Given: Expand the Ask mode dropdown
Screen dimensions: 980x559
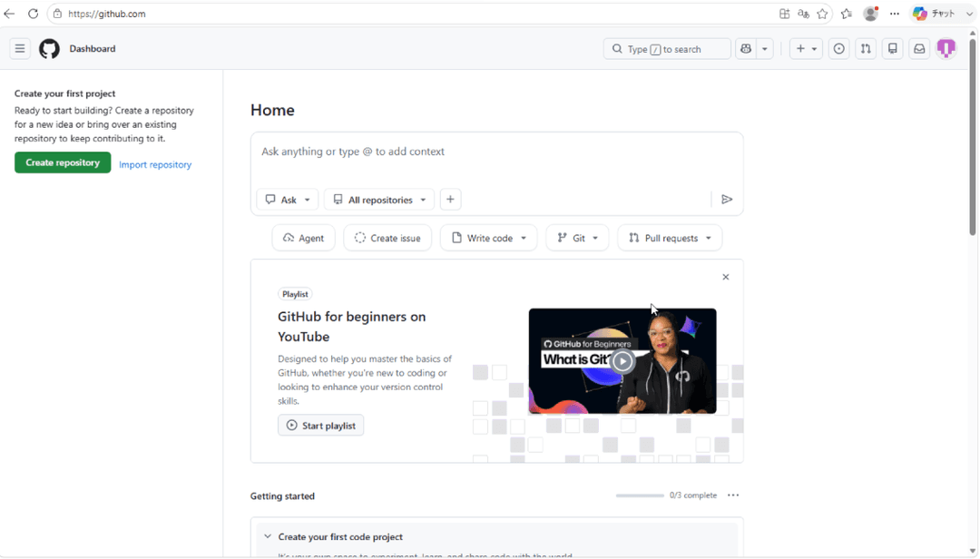Looking at the screenshot, I should [x=288, y=200].
